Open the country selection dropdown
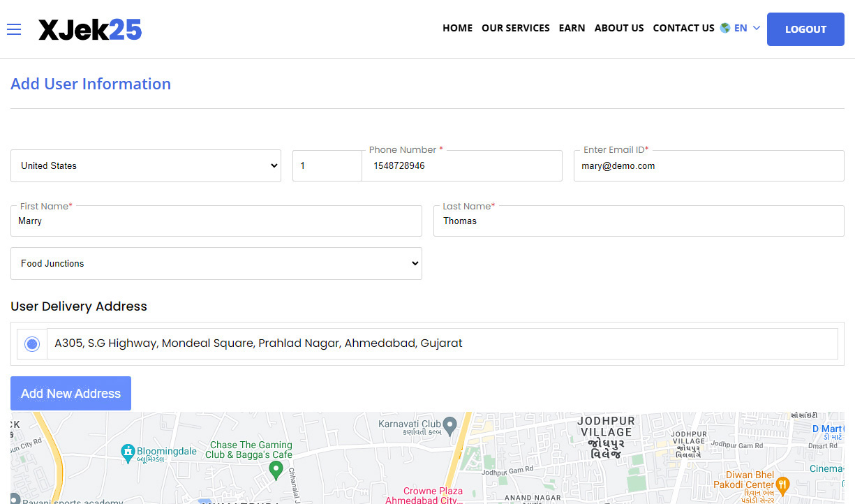Screen dimensions: 855x504 (146, 165)
